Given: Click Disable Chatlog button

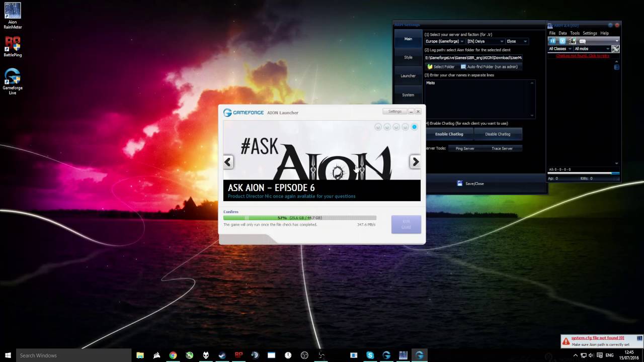Looking at the screenshot, I should coord(498,134).
